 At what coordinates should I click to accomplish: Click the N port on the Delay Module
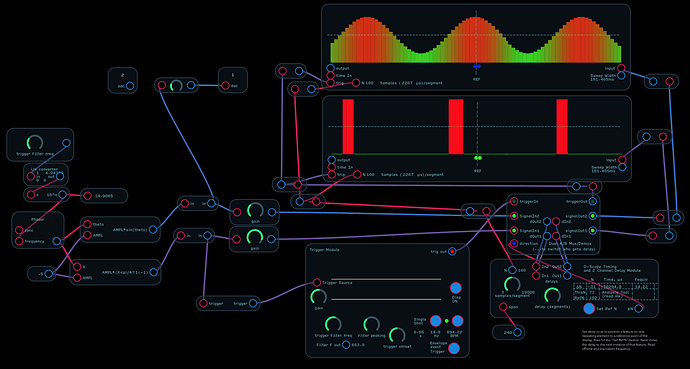click(x=511, y=270)
